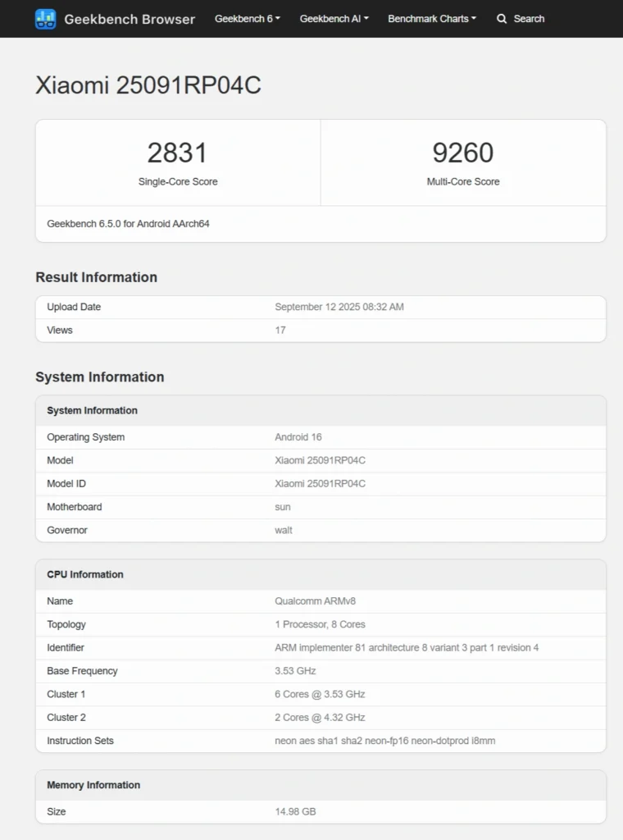Image resolution: width=623 pixels, height=840 pixels.
Task: Click the views count 17
Action: 280,330
